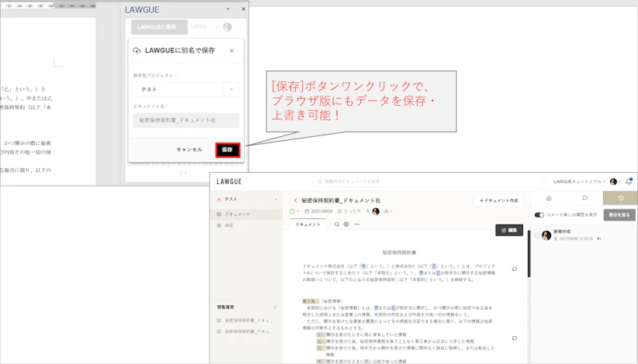
Task: Expand the テスト project dropdown in sidebar
Action: (276, 199)
